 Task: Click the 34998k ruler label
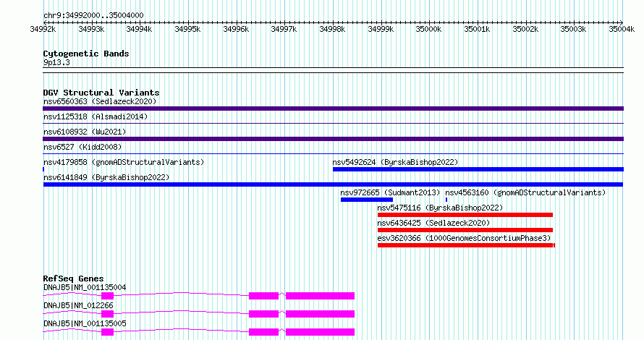click(x=332, y=29)
